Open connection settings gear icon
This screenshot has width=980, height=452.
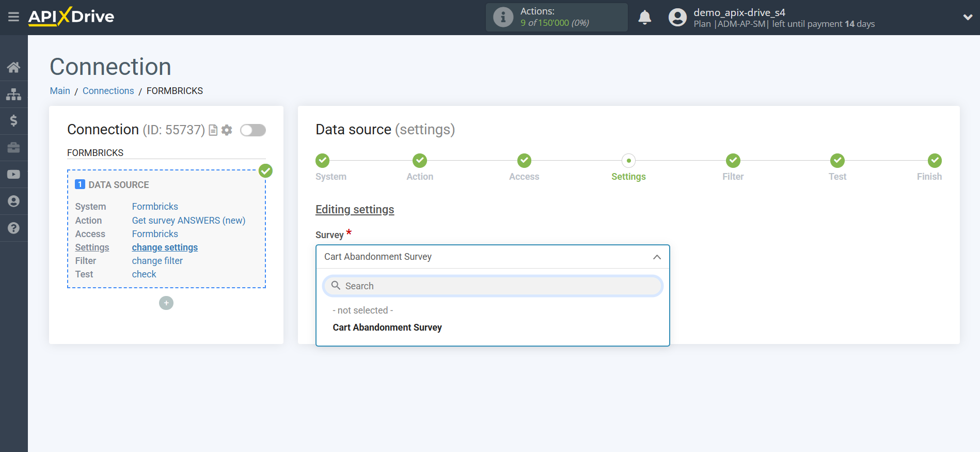tap(227, 130)
